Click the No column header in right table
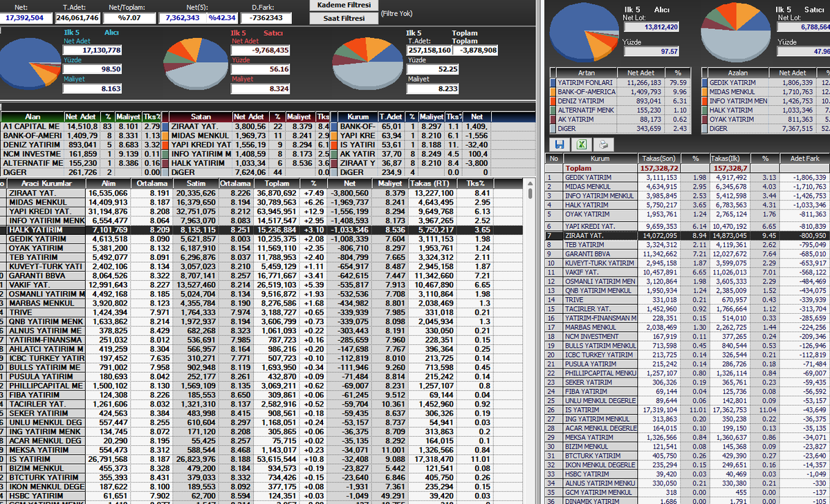The width and height of the screenshot is (830, 504). coord(554,158)
